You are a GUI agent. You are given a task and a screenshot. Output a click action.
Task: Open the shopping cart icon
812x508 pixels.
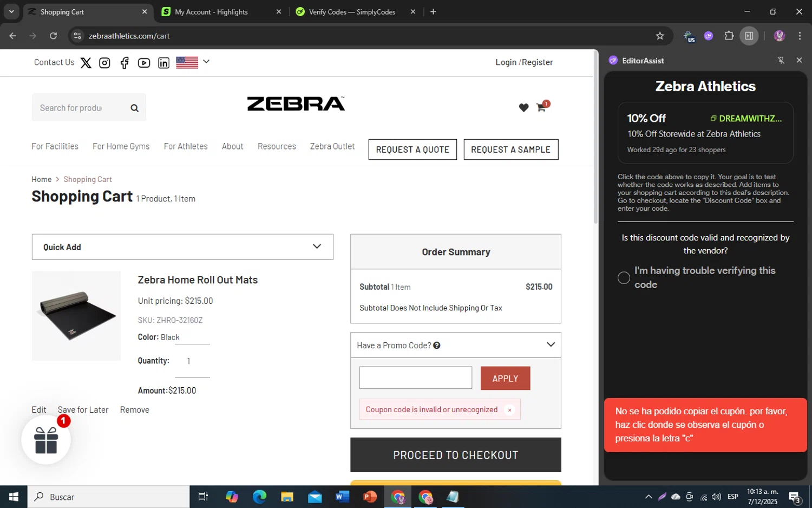click(542, 106)
